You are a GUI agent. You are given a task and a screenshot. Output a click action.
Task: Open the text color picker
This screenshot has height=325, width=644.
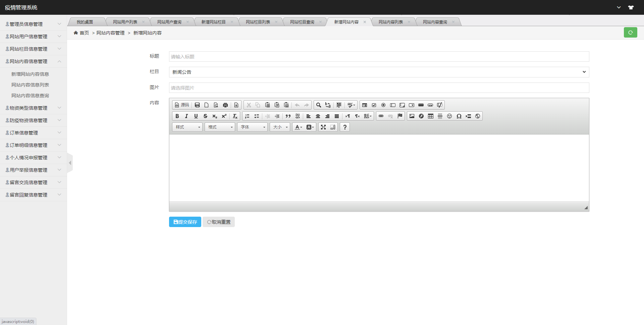(298, 127)
